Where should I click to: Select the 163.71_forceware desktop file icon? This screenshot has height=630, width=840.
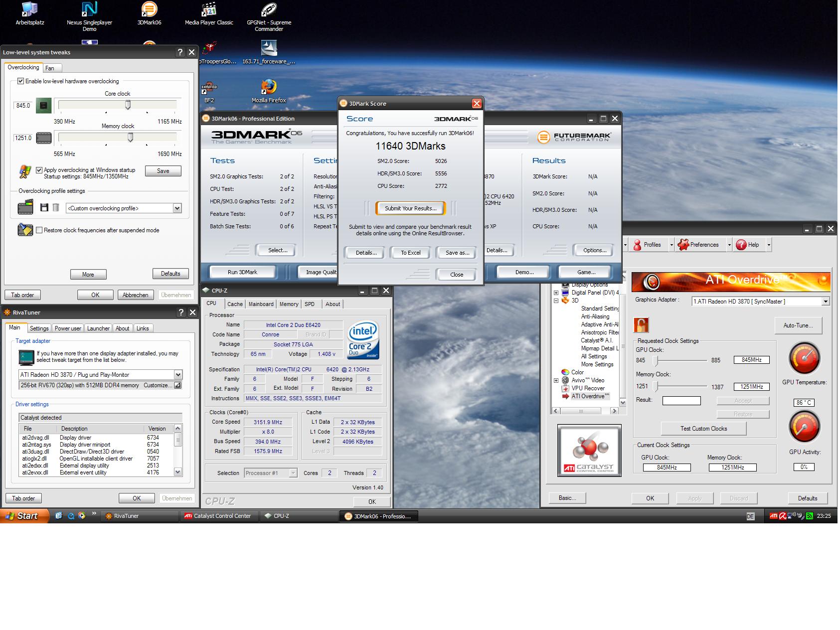point(269,52)
